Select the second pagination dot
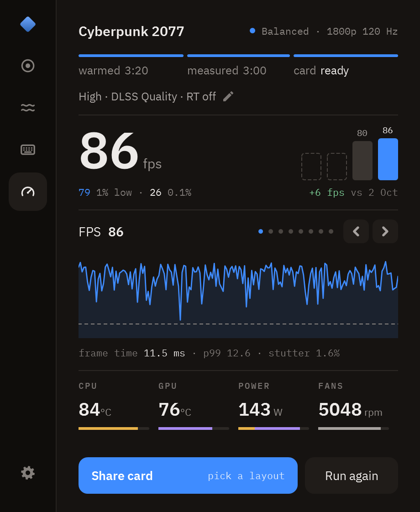420x512 pixels. click(x=271, y=231)
